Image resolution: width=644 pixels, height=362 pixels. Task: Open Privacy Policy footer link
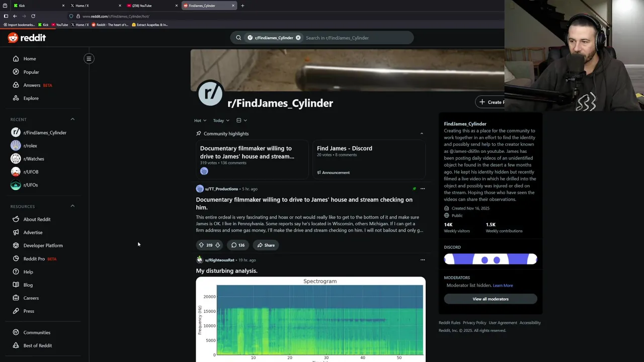coord(474,323)
